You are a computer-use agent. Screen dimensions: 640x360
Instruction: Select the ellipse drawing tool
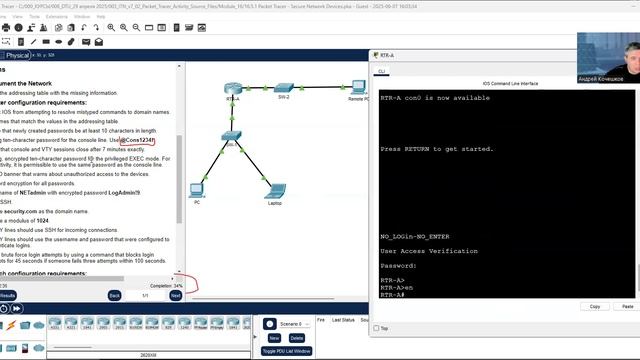[59, 42]
